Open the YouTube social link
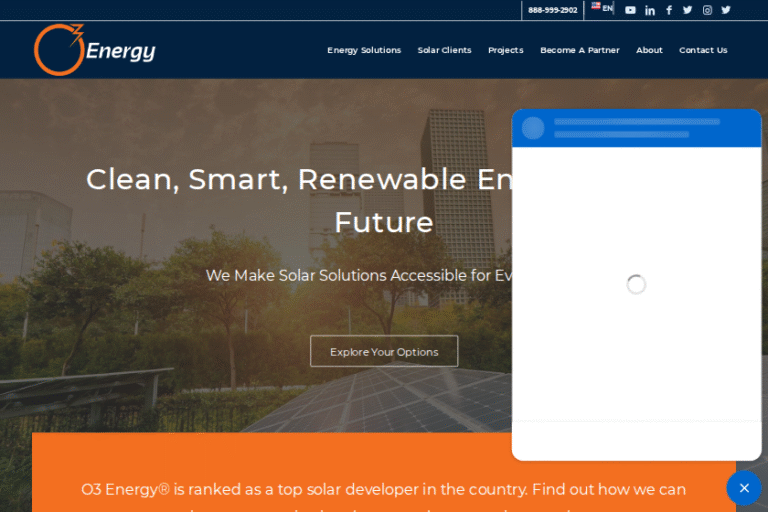The height and width of the screenshot is (512, 768). (x=630, y=10)
